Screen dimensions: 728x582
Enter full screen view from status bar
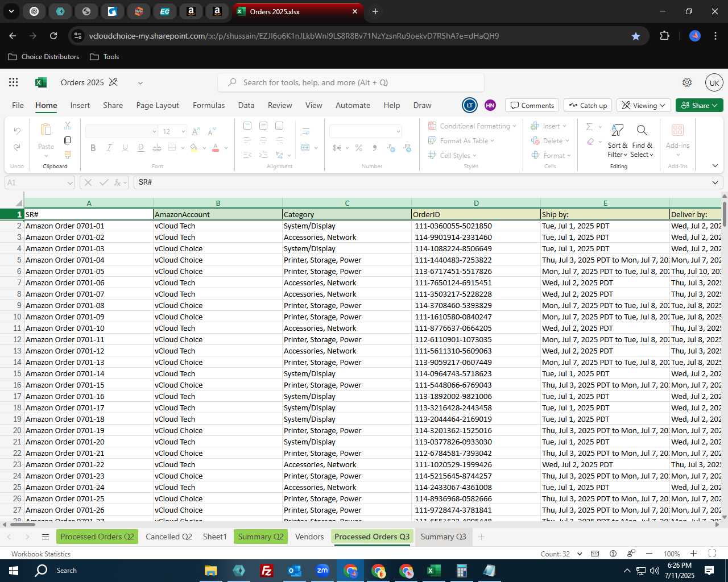(712, 554)
